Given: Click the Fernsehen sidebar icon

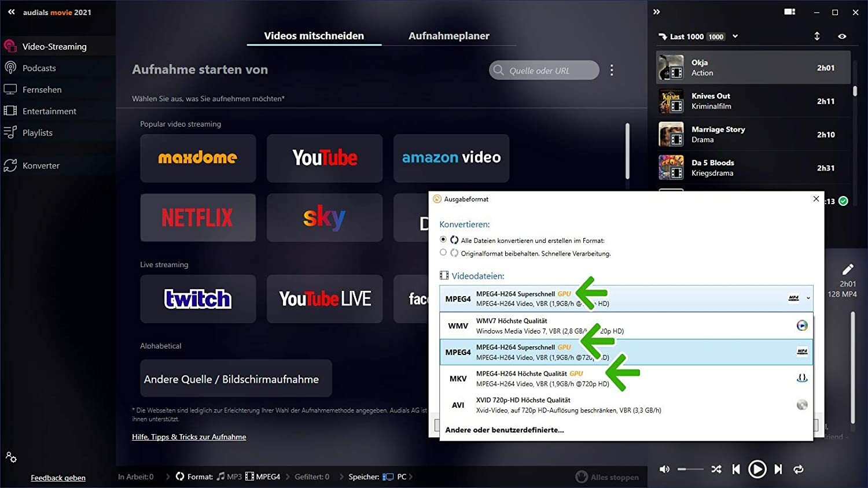Looking at the screenshot, I should (10, 89).
